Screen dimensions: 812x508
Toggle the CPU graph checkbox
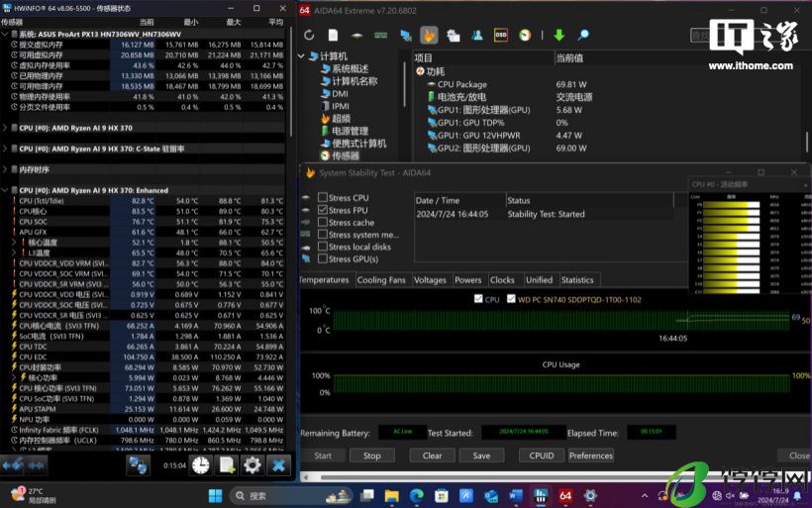[478, 299]
